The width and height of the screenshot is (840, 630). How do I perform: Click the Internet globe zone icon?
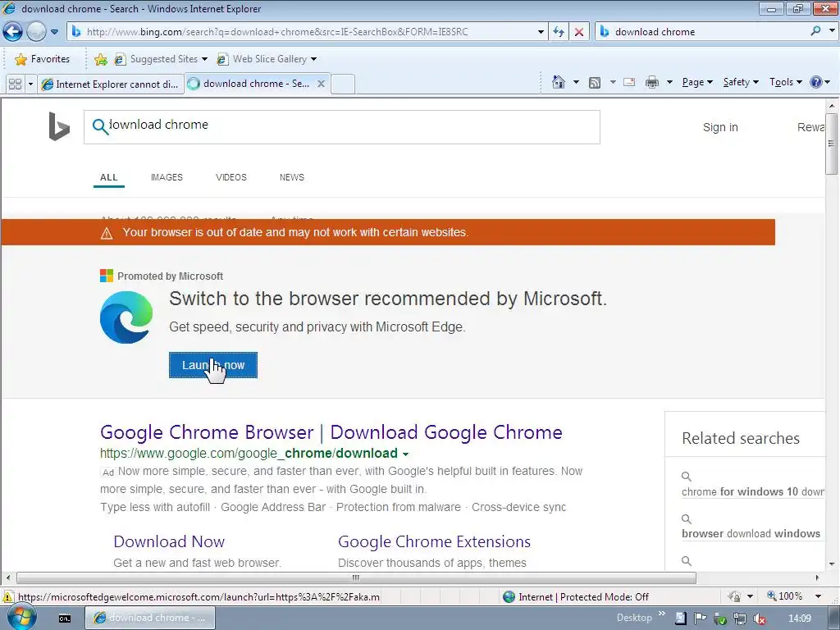click(509, 597)
